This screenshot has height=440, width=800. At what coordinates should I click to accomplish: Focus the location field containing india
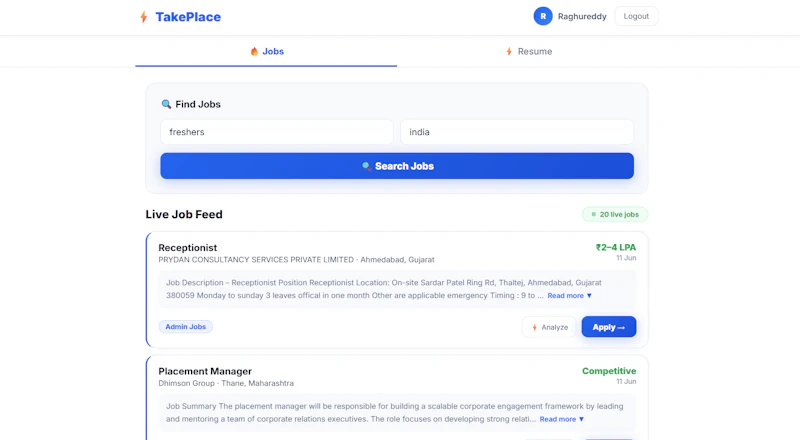coord(517,132)
